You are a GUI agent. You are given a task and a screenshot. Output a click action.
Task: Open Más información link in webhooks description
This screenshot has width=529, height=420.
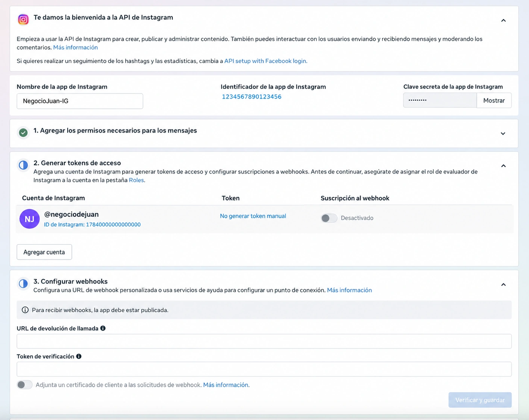(349, 290)
